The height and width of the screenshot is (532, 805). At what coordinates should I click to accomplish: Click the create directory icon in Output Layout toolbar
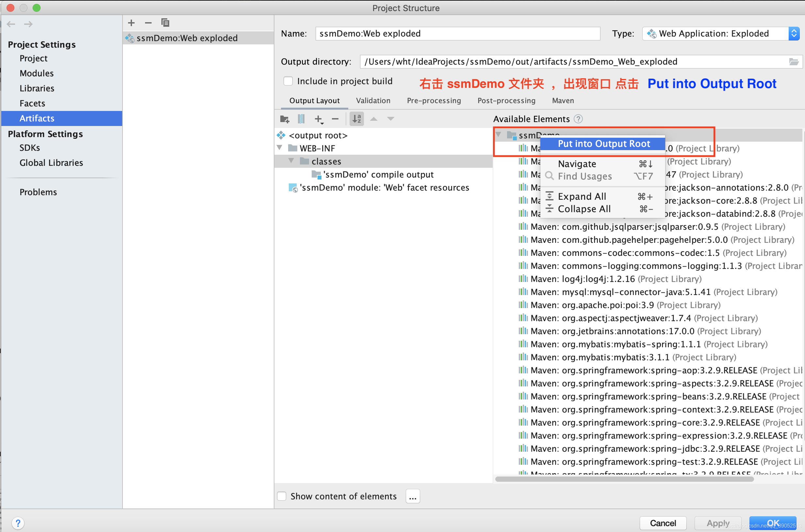tap(285, 119)
